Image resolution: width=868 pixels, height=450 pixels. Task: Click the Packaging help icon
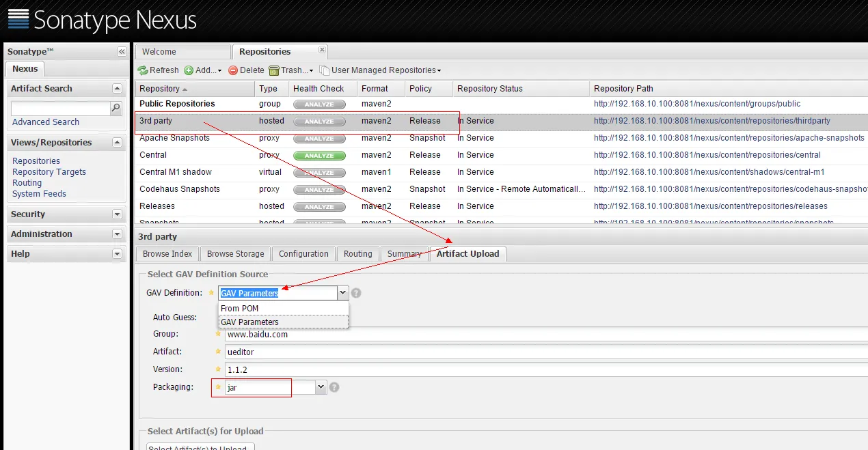[334, 387]
